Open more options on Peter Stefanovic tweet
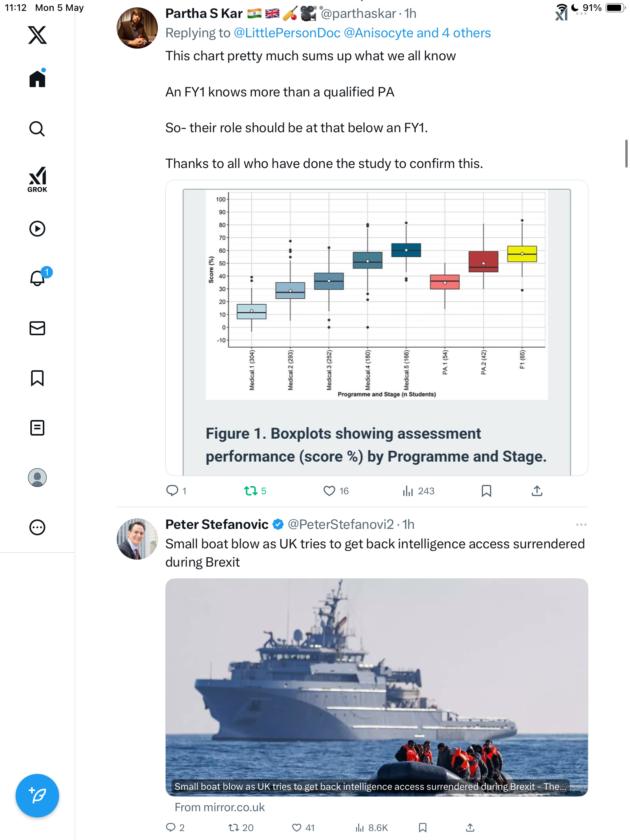Image resolution: width=630 pixels, height=840 pixels. pyautogui.click(x=581, y=525)
